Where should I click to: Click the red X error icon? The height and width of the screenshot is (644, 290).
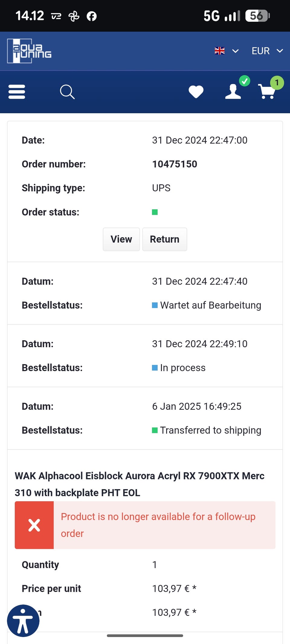pos(34,525)
